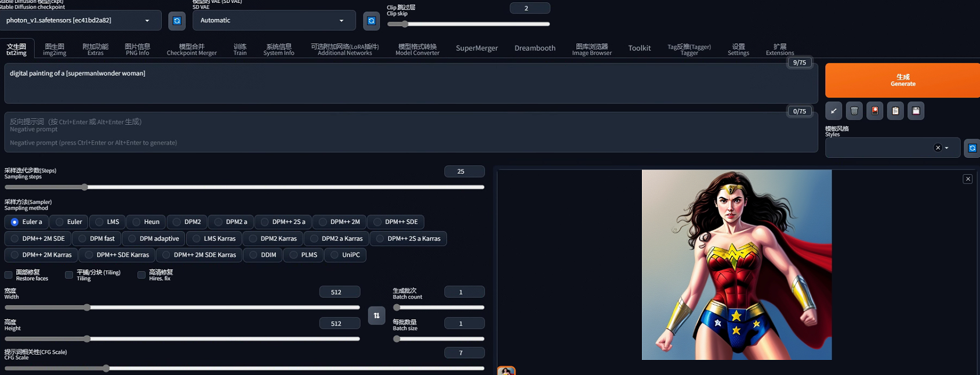Open the Checkpoint Merger tab
Viewport: 980px width, 375px height.
coord(191,49)
